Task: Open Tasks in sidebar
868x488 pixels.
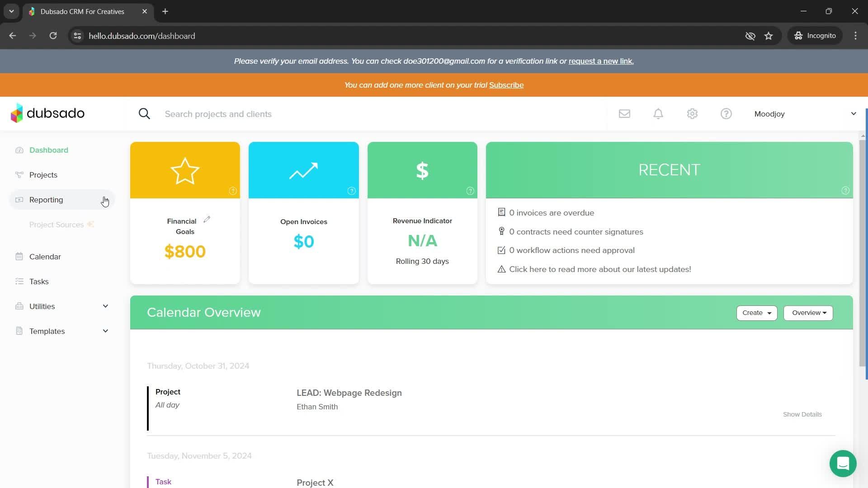Action: click(x=39, y=282)
